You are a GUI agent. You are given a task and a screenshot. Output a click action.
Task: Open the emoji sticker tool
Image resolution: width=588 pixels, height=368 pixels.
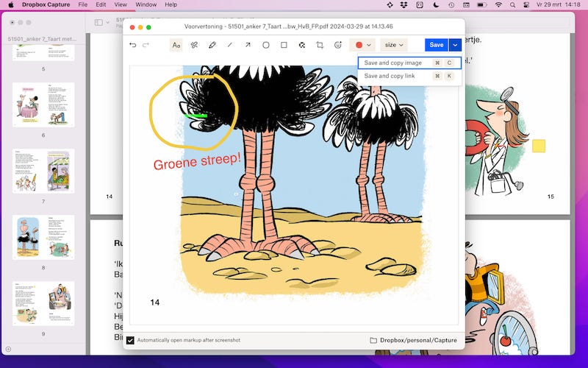338,45
